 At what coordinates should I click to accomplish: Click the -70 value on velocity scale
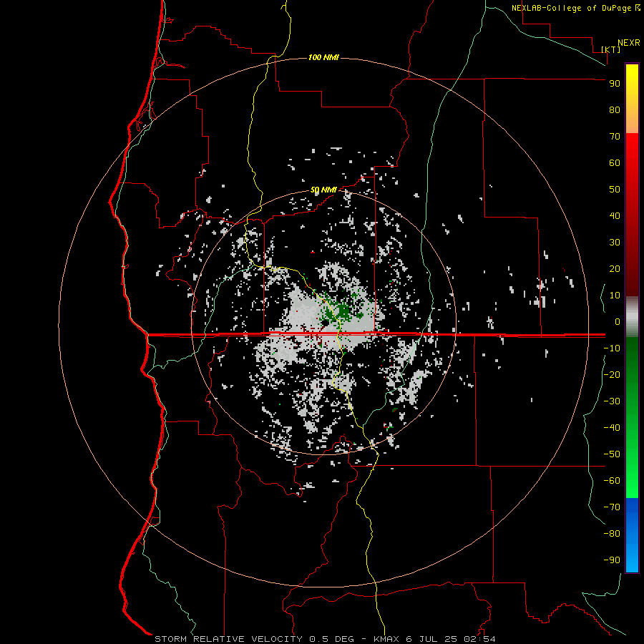tap(612, 507)
